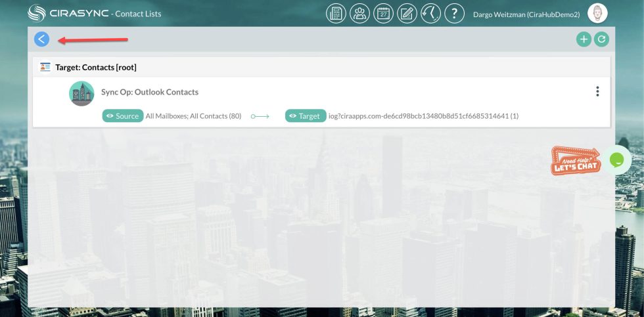644x317 pixels.
Task: Click the clock history icon
Action: [x=431, y=13]
